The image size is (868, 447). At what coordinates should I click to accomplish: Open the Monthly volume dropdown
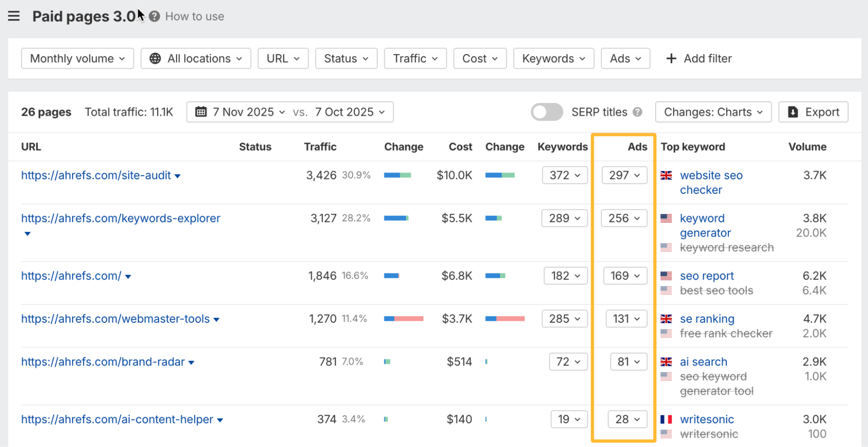click(77, 59)
